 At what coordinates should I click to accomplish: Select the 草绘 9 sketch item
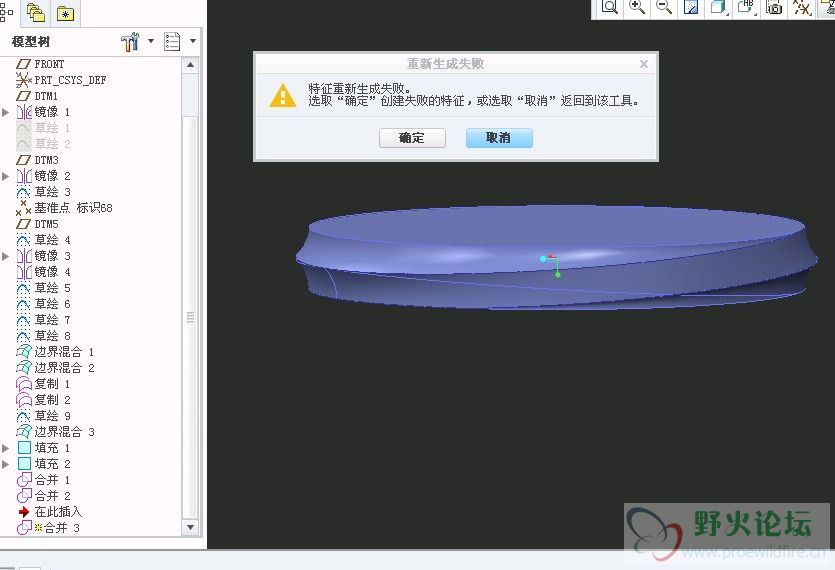[x=44, y=416]
